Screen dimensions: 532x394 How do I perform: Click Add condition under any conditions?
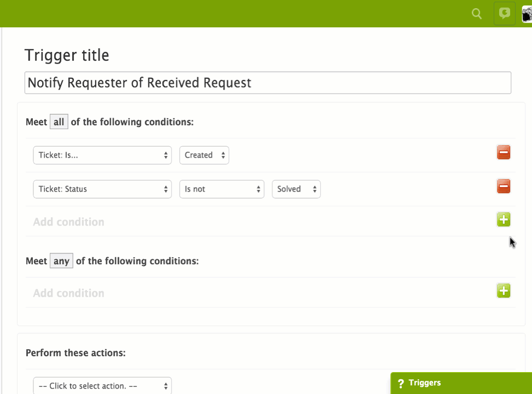coord(68,293)
